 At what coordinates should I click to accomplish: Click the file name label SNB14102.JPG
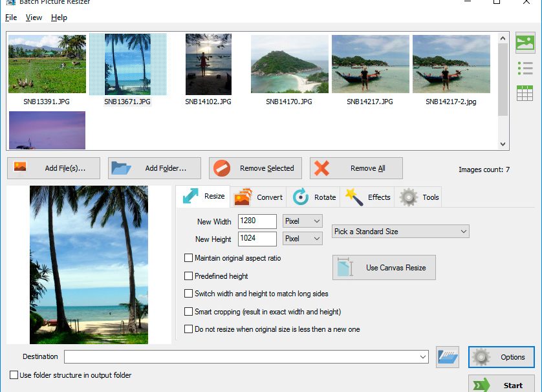click(208, 102)
